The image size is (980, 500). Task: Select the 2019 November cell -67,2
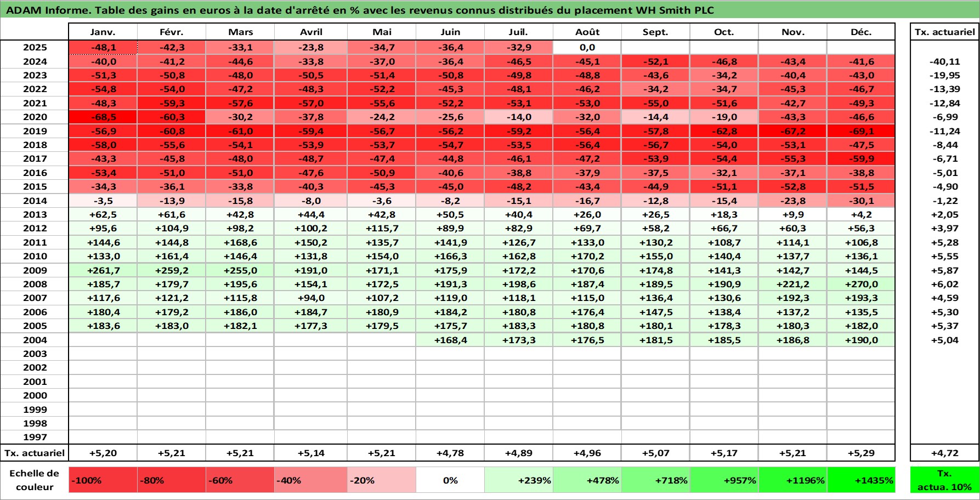tap(792, 131)
